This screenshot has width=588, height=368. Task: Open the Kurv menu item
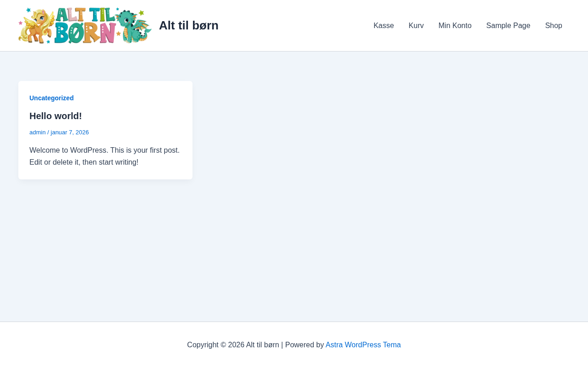point(416,26)
